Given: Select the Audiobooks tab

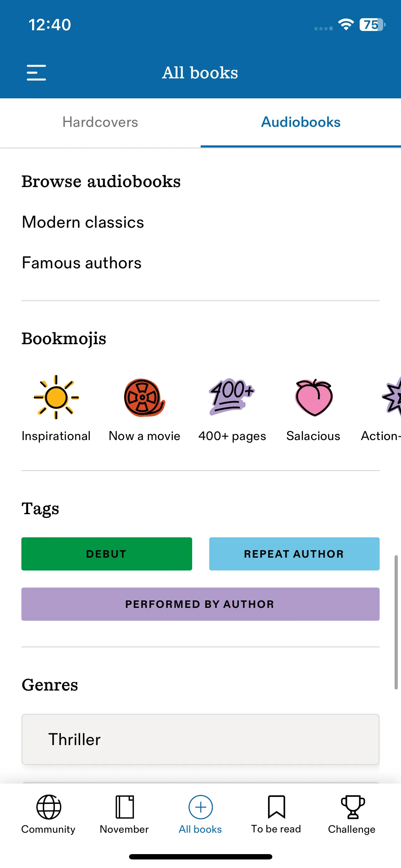Looking at the screenshot, I should (x=301, y=122).
